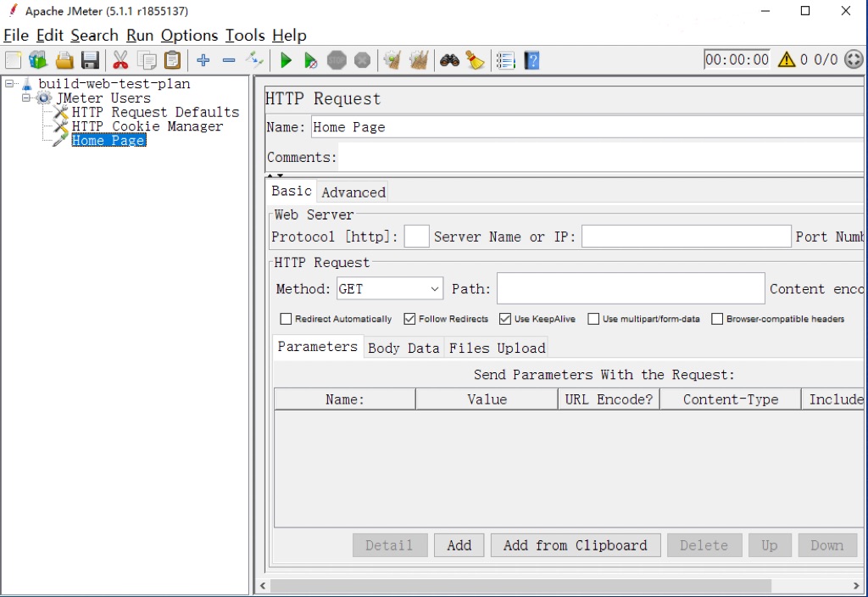This screenshot has height=597, width=868.
Task: Click the Down button
Action: pos(827,545)
